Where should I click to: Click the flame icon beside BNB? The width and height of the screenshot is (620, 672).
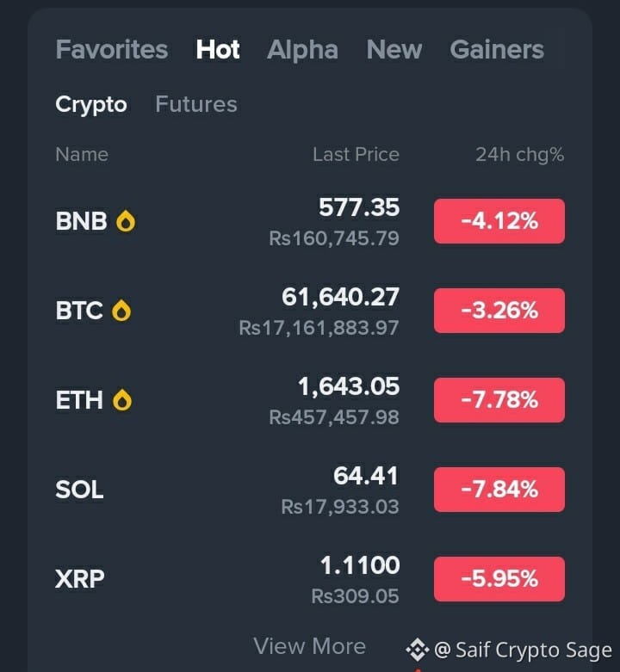tap(126, 221)
